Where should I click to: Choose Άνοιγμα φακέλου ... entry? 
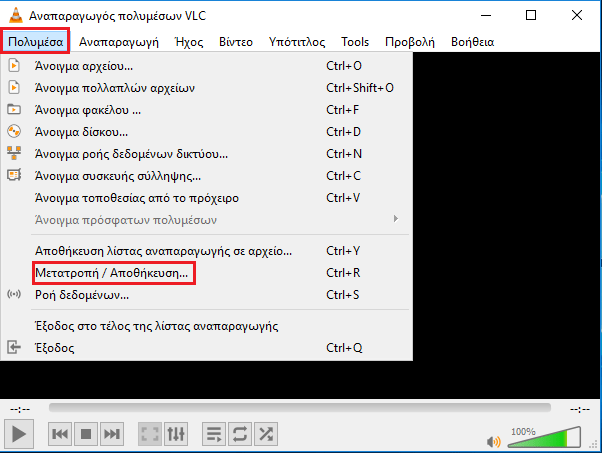tap(207, 110)
